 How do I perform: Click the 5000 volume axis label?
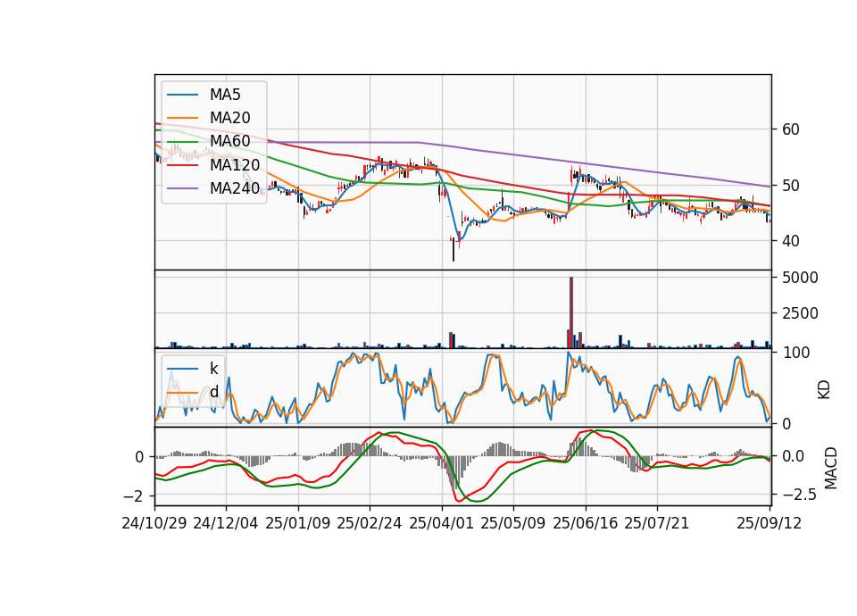coord(800,278)
